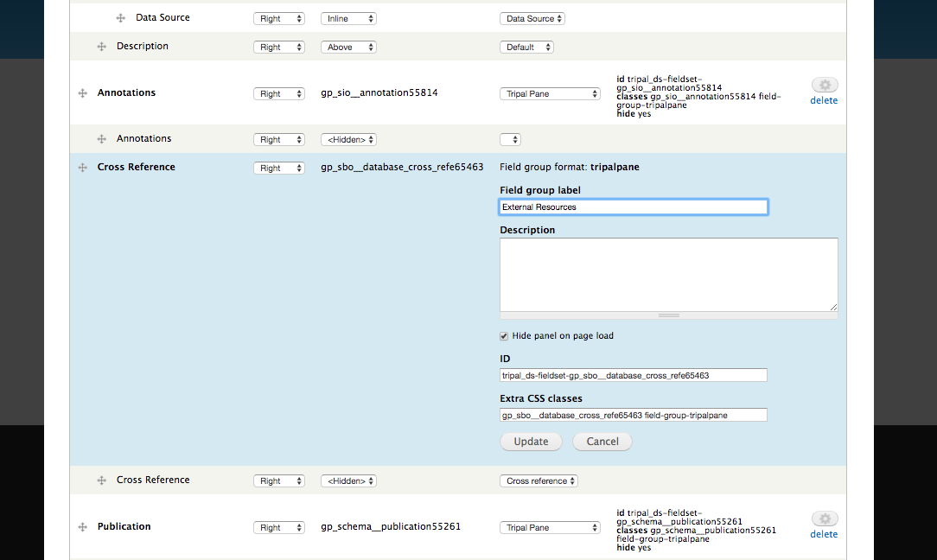Click drag handle for nested Cross Reference field
This screenshot has height=560, width=937.
point(101,480)
